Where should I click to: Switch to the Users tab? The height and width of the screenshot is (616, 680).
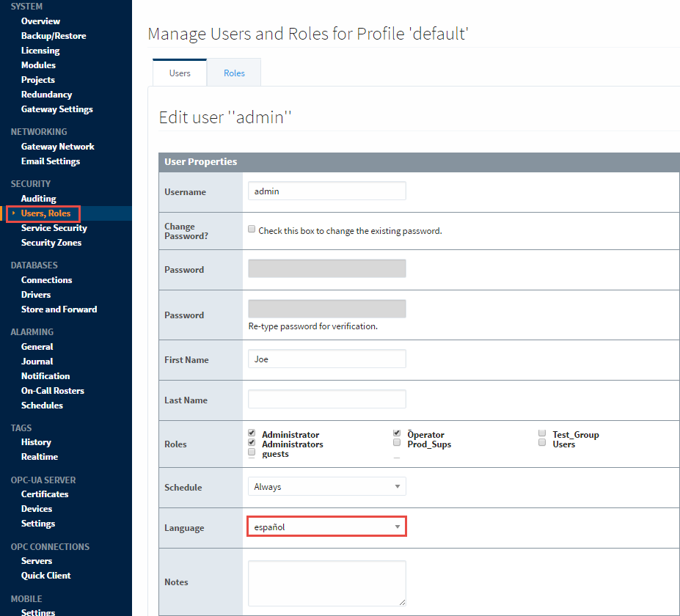(179, 73)
